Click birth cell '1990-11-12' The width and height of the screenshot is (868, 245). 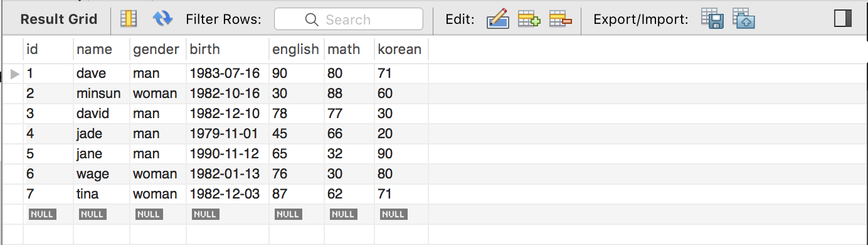(228, 154)
